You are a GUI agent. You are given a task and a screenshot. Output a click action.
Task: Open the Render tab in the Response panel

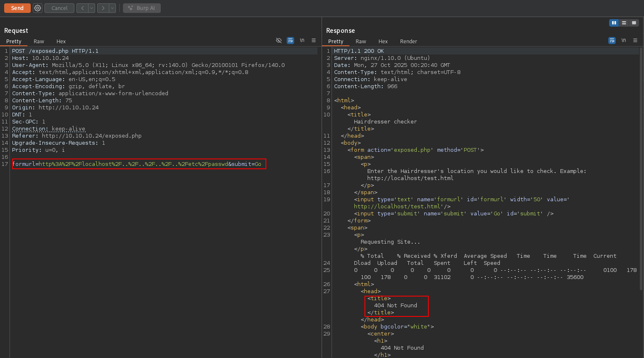(x=408, y=41)
